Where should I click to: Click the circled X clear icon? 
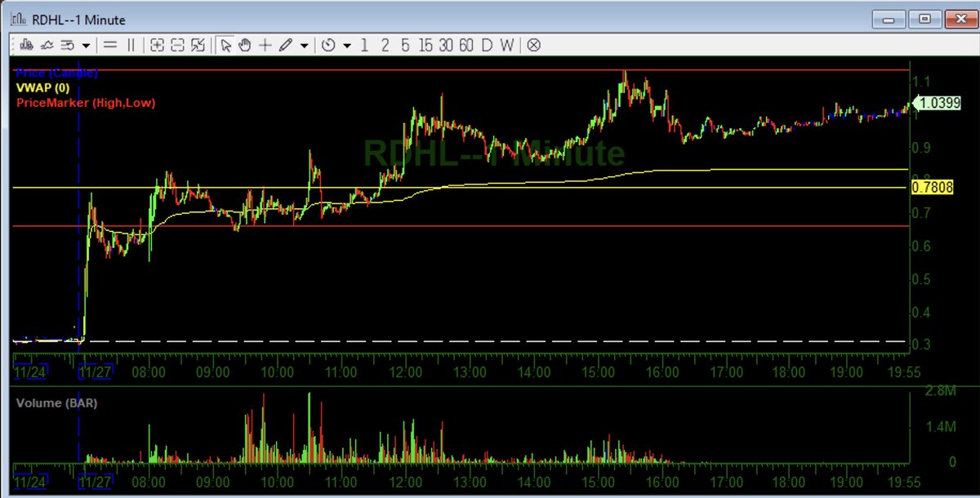(x=533, y=45)
